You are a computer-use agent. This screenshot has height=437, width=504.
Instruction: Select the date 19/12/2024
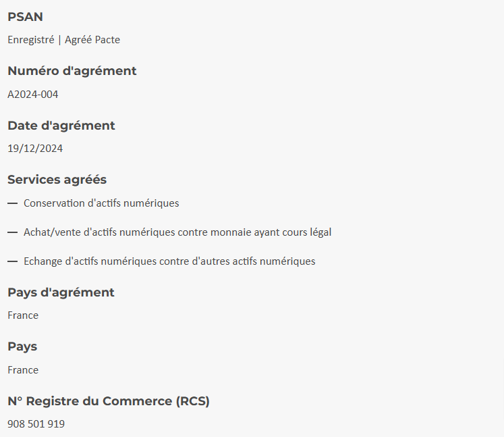[x=35, y=149]
